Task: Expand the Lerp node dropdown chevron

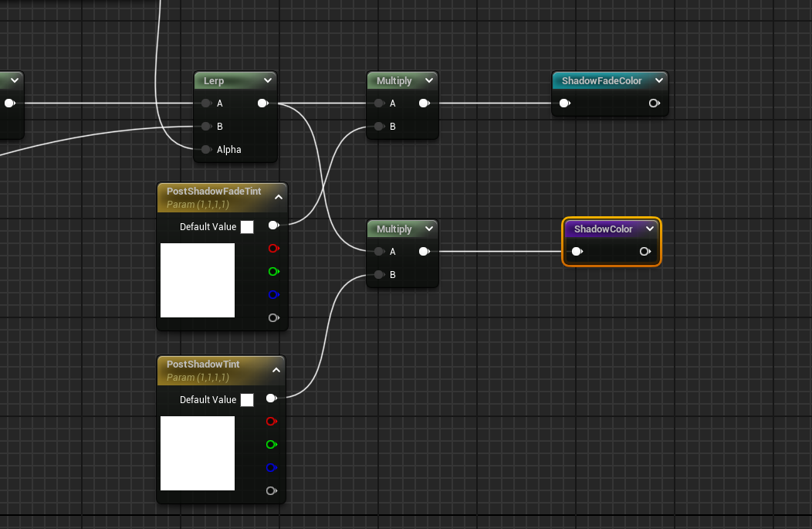Action: coord(267,81)
